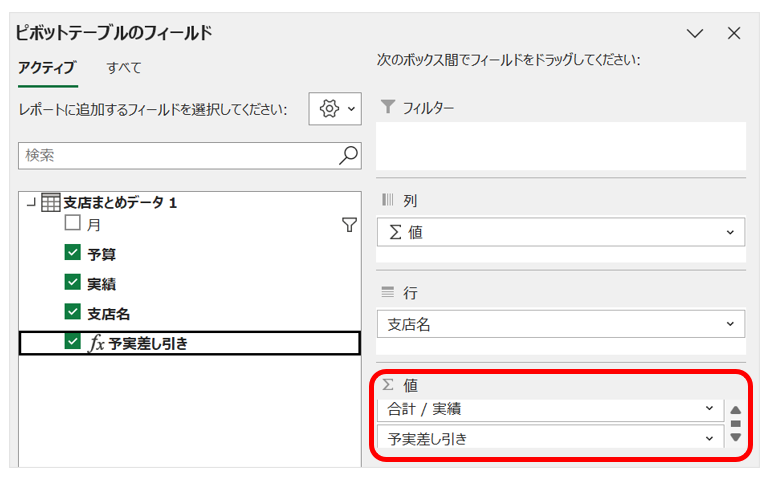Viewport: 767px width, 478px height.
Task: Toggle the 支店名 field checkbox
Action: 72,312
